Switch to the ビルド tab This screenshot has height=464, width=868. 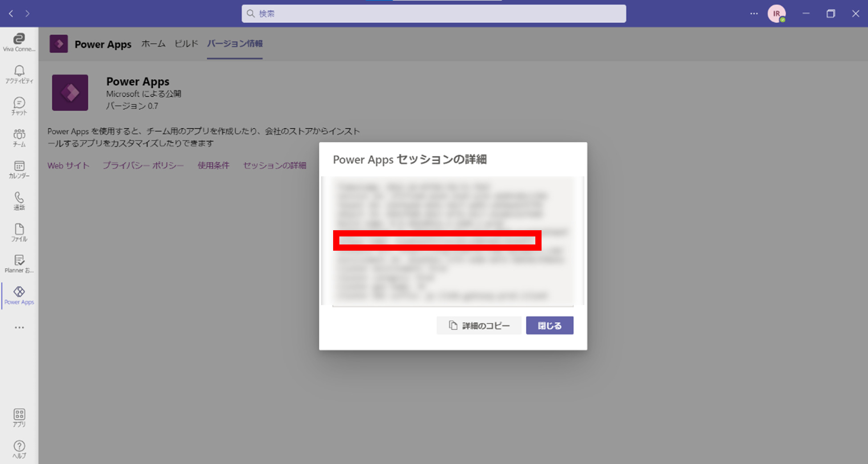point(186,44)
